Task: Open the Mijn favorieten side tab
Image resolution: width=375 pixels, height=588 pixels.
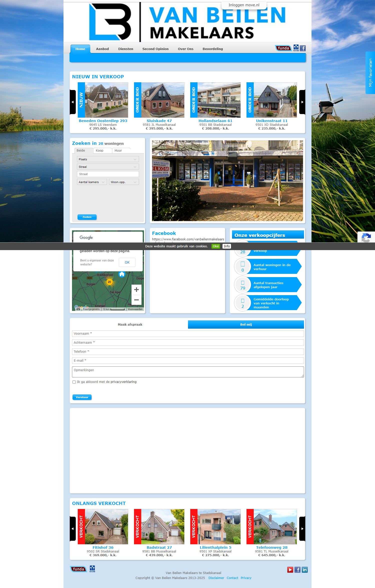Action: [x=370, y=73]
